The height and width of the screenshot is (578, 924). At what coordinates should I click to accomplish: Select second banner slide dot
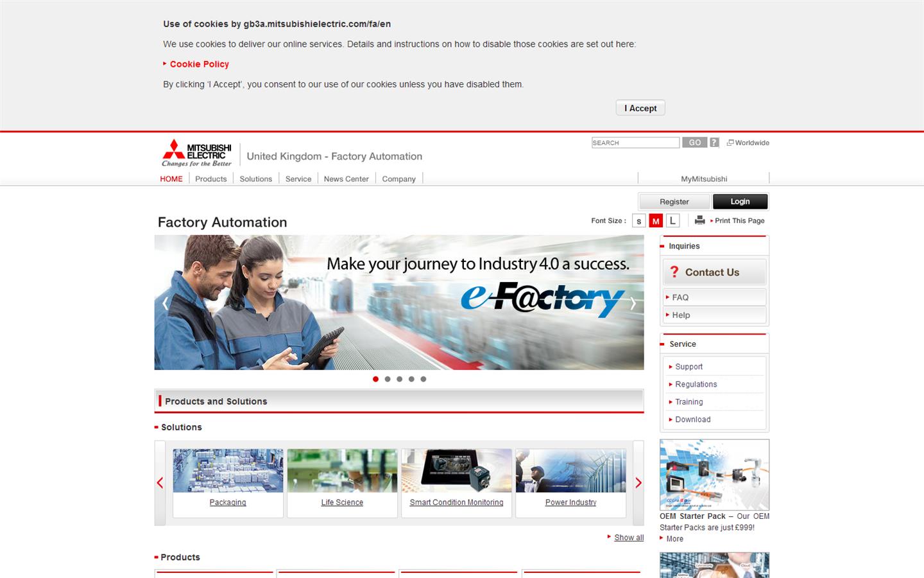(388, 379)
